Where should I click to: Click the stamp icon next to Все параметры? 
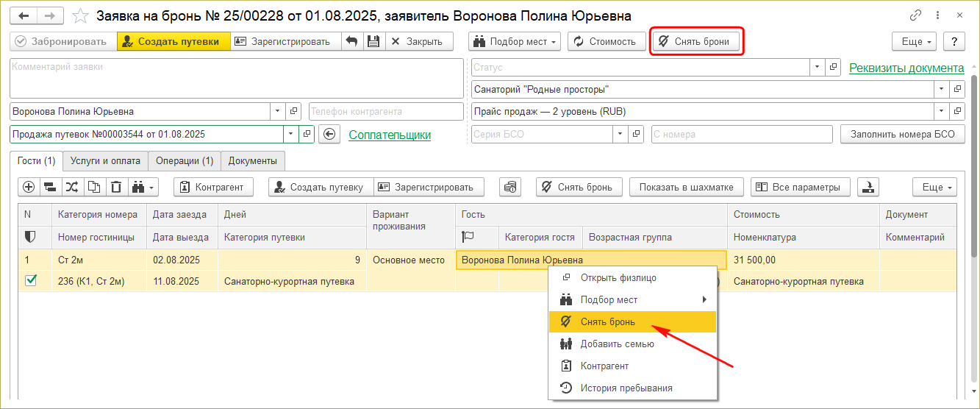tap(869, 187)
